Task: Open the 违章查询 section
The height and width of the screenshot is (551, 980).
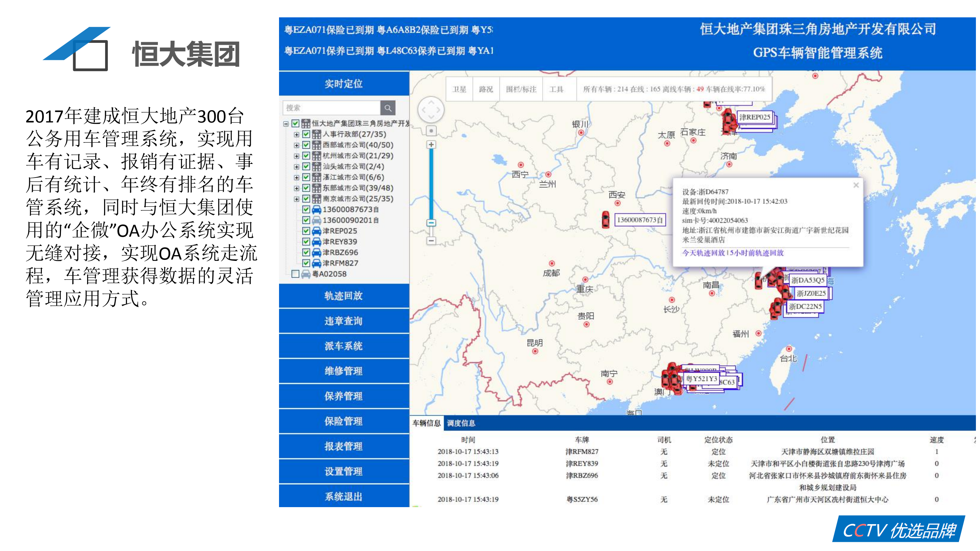Action: (344, 320)
